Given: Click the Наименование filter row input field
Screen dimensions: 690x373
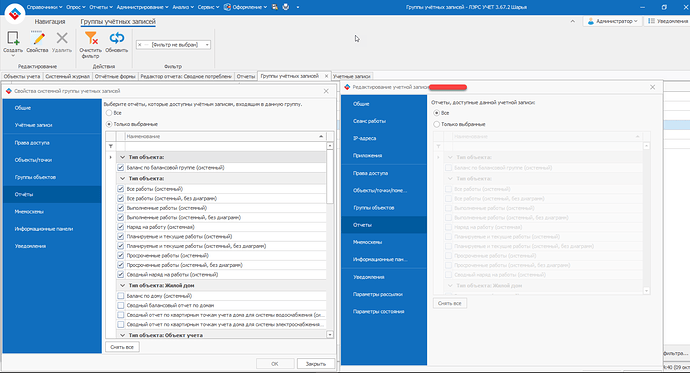Looking at the screenshot, I should coord(225,146).
